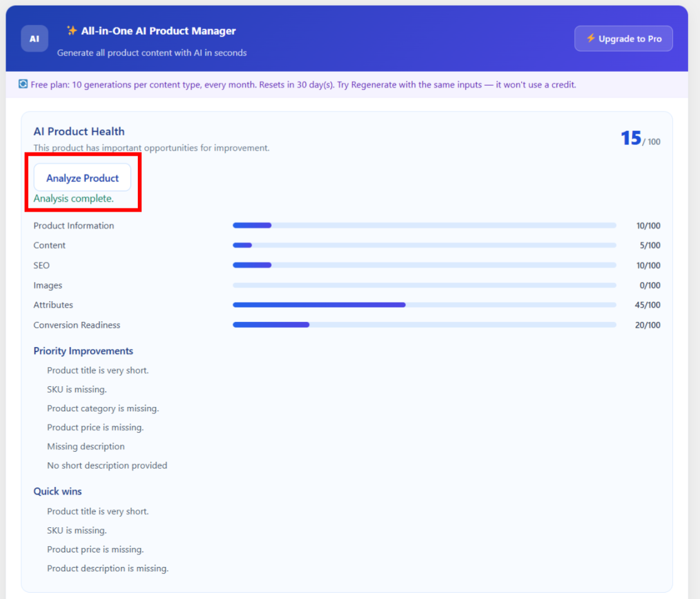Click 'Product description is missing.' item
Viewport: 700px width, 599px height.
pyautogui.click(x=108, y=568)
